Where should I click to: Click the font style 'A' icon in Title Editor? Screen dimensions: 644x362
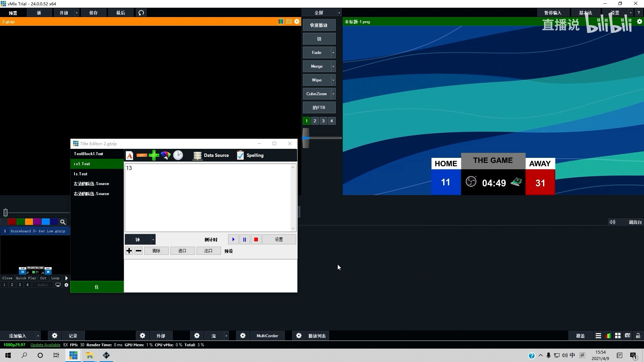(129, 156)
